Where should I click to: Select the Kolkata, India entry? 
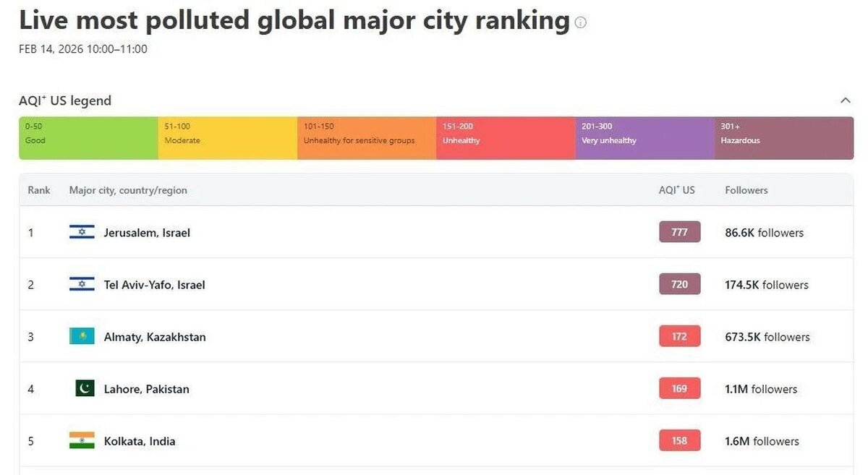click(140, 441)
